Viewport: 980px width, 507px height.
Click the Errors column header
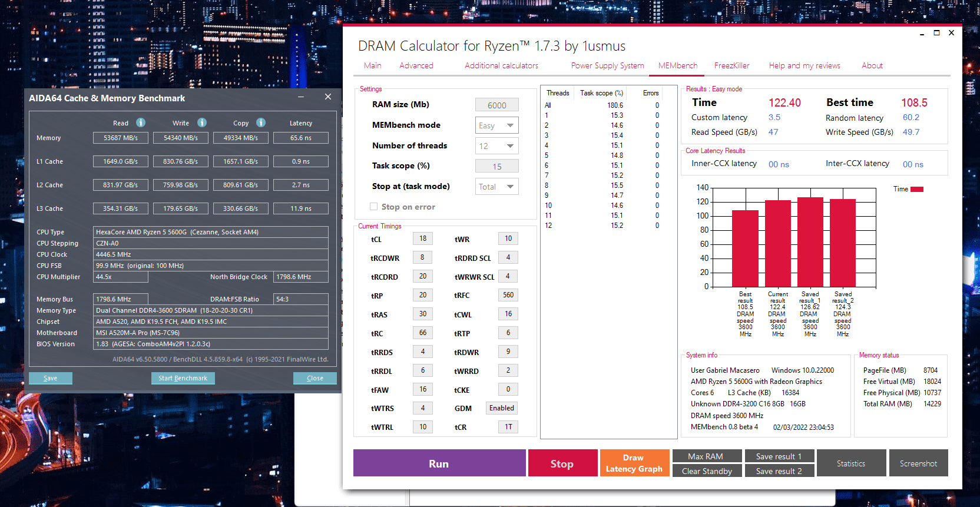651,93
